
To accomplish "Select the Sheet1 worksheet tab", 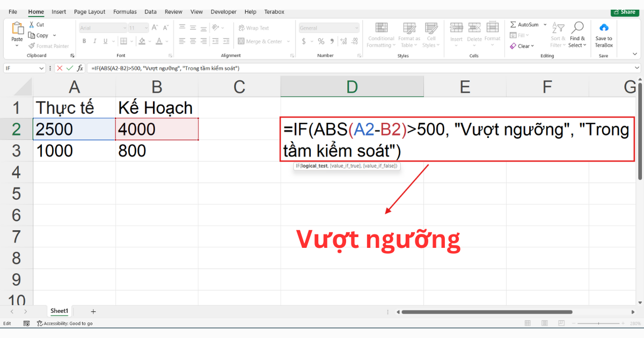I will (x=59, y=311).
